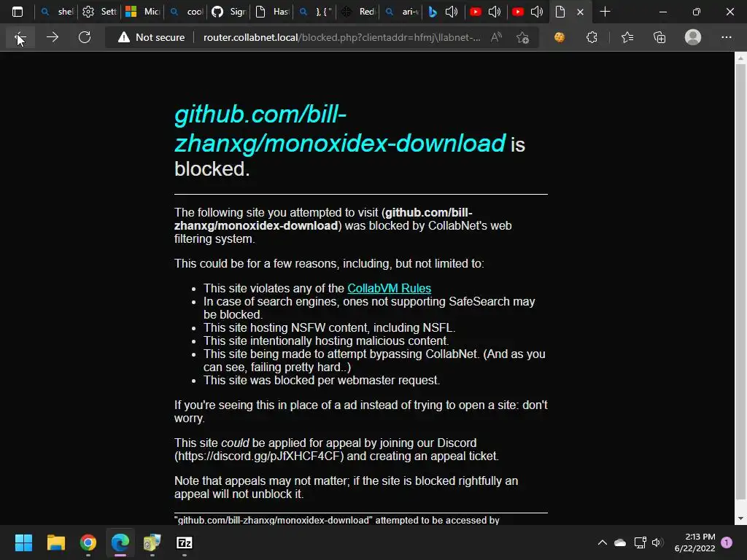This screenshot has height=560, width=747.
Task: Click the page's vertical scrollbar
Action: [x=740, y=283]
